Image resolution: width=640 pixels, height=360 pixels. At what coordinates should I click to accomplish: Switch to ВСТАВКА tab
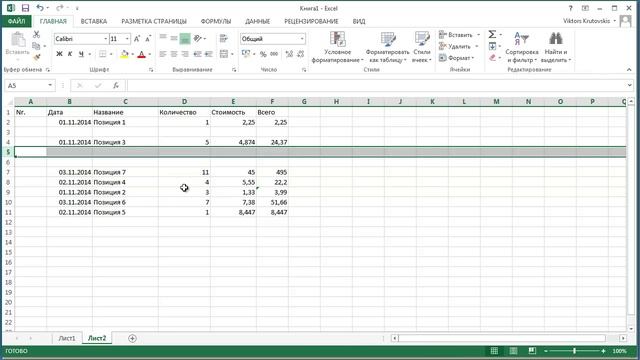pos(94,21)
